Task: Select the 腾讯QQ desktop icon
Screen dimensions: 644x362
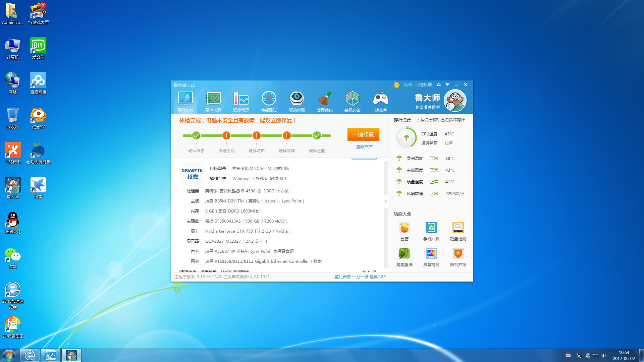Action: [x=13, y=223]
